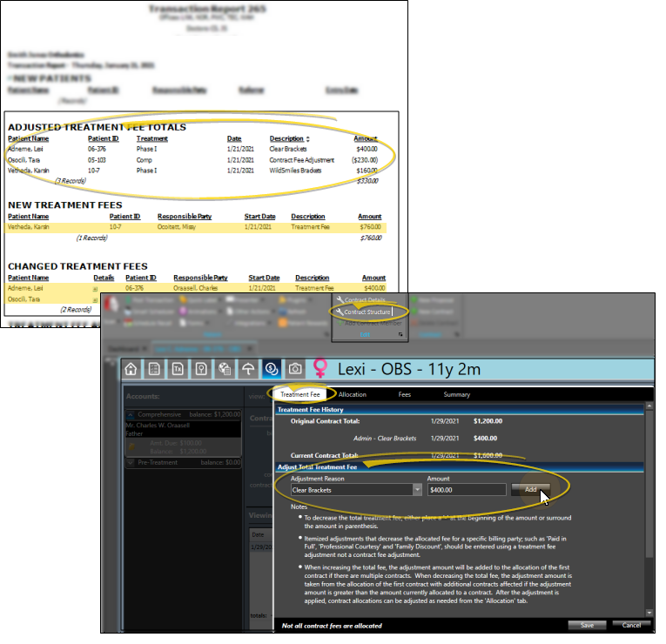666x644 pixels.
Task: Click the Save button
Action: (x=587, y=625)
